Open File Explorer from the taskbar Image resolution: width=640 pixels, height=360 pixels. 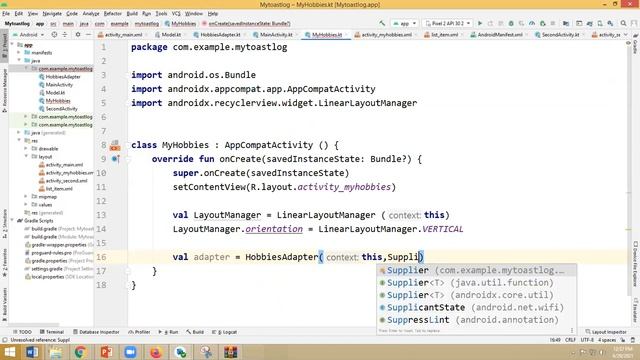tap(56, 352)
